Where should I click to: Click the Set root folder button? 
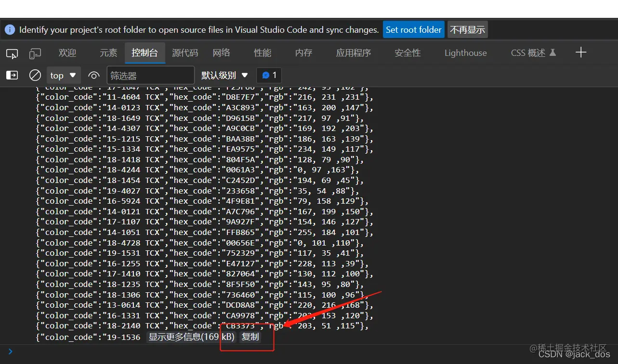pos(414,30)
